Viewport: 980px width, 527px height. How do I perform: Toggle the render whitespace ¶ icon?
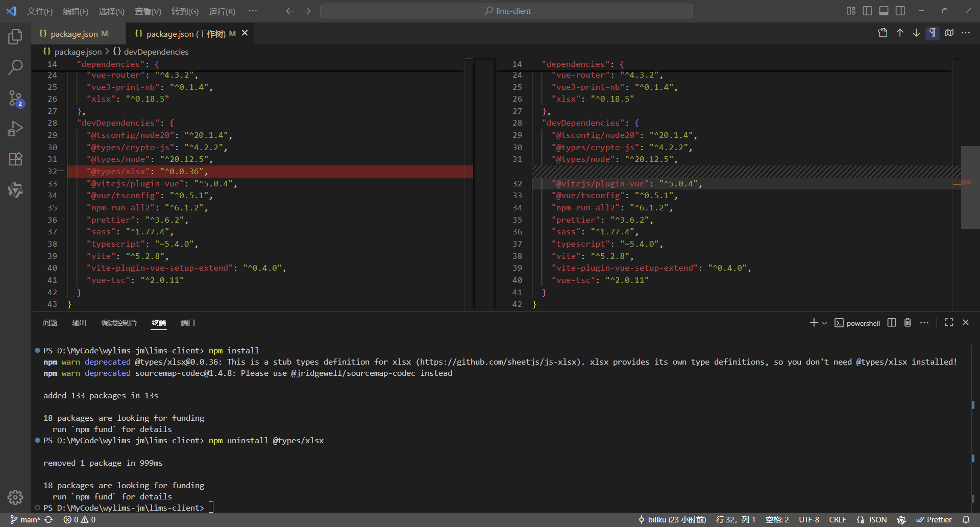(x=933, y=33)
